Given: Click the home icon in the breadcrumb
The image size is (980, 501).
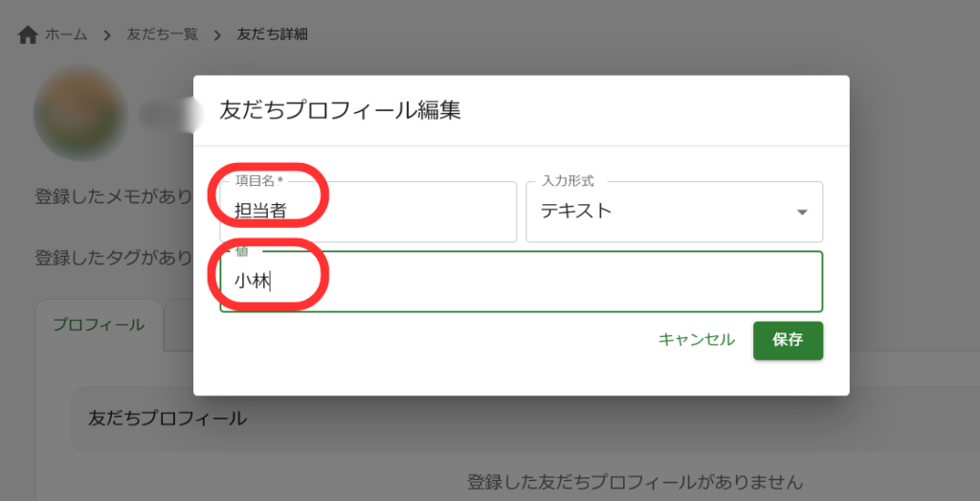Looking at the screenshot, I should (28, 35).
